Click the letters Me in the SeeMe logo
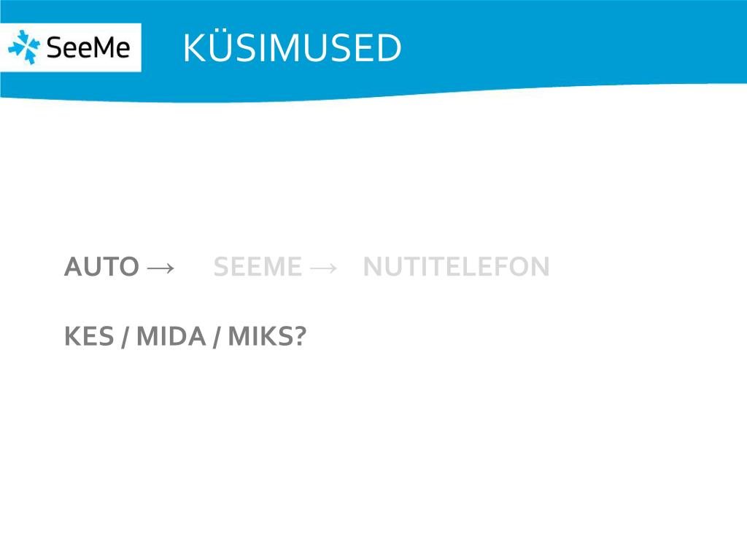The height and width of the screenshot is (560, 747). (x=112, y=47)
